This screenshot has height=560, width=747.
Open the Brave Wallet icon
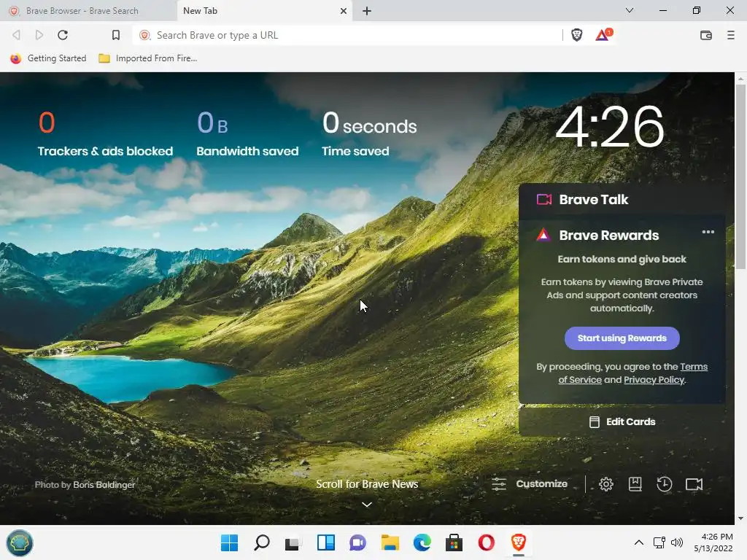[x=706, y=35]
